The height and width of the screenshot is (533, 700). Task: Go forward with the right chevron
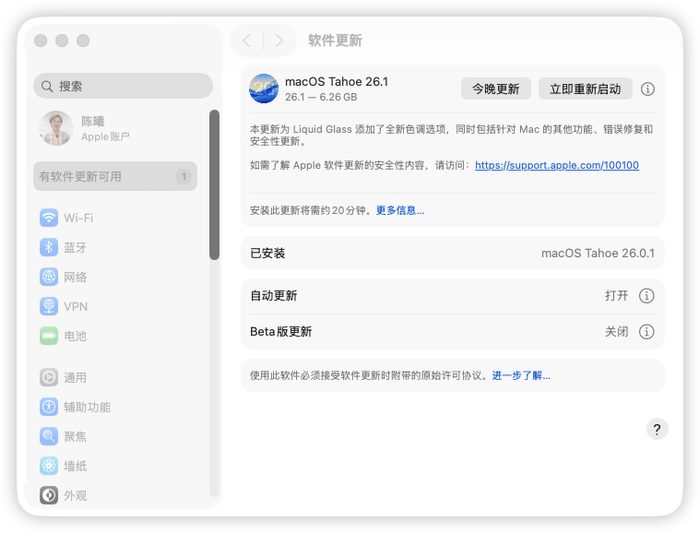279,41
